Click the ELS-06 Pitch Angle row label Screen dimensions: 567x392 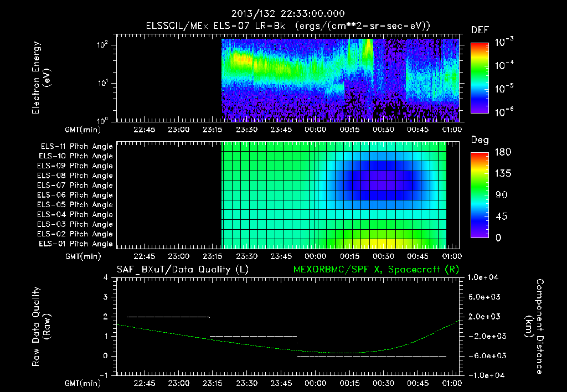click(x=75, y=195)
